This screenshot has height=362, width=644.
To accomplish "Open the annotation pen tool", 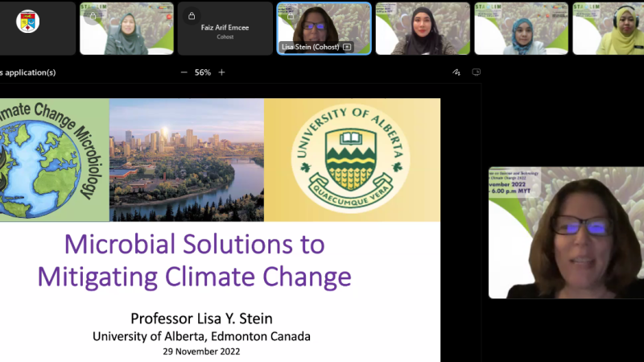I will point(456,72).
